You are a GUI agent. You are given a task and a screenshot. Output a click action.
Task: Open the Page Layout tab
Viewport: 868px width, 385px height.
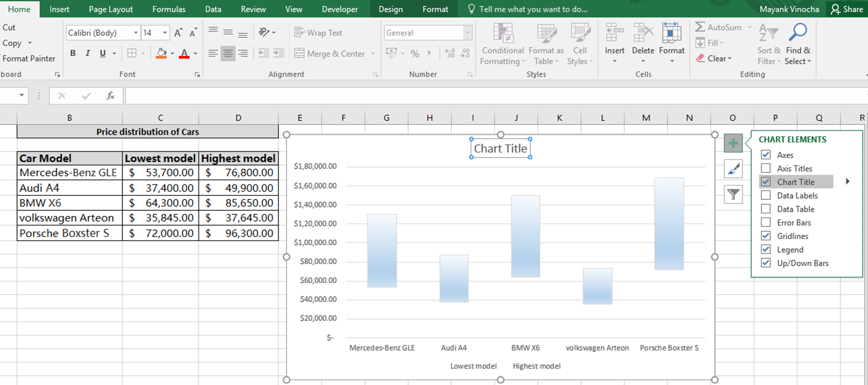coord(111,9)
